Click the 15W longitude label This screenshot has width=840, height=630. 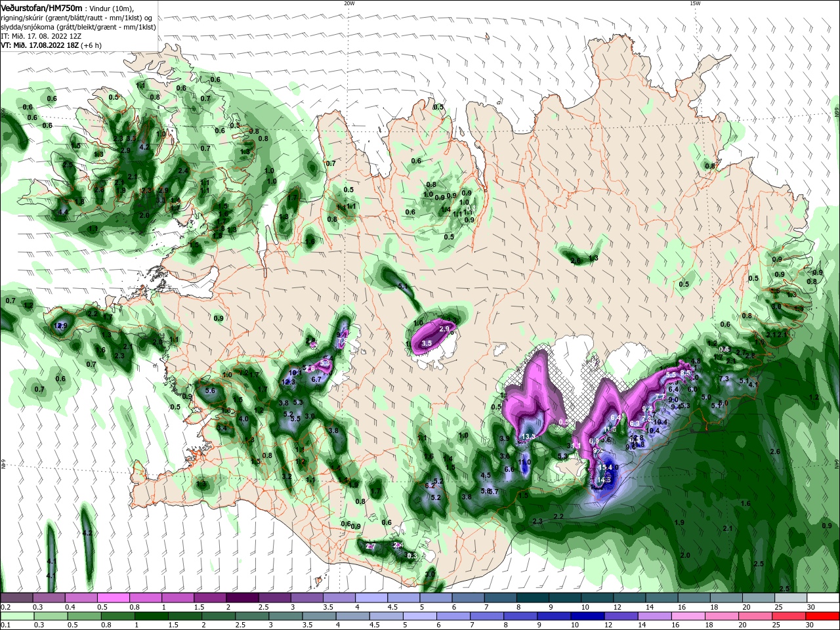coord(695,3)
